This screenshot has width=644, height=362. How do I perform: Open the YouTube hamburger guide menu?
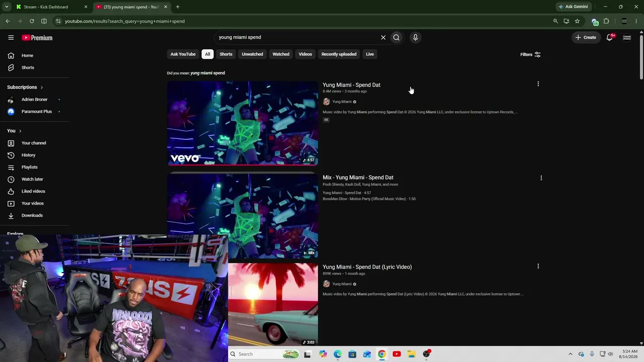(x=11, y=38)
